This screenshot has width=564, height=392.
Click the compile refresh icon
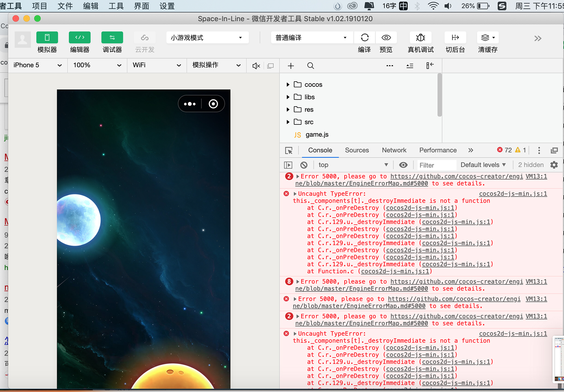coord(364,38)
